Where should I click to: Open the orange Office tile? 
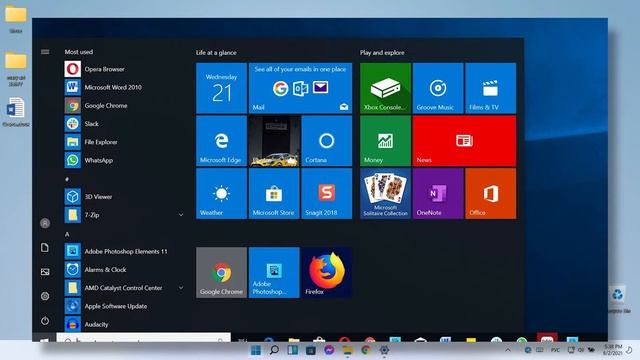click(491, 193)
